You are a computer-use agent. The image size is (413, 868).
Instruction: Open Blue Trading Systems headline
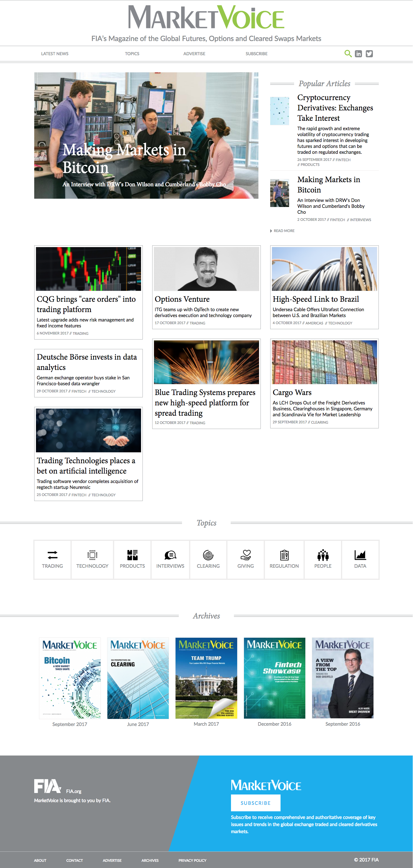(x=205, y=403)
